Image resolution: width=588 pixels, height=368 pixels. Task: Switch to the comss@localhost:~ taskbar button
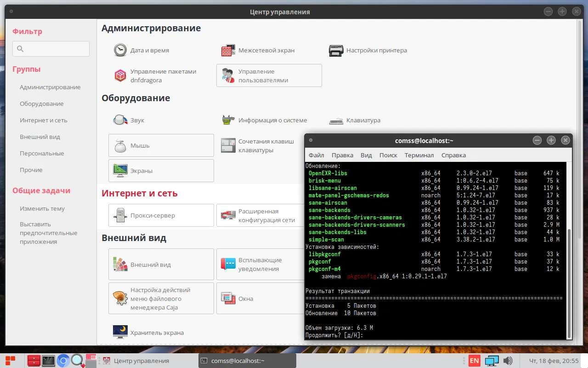[247, 361]
